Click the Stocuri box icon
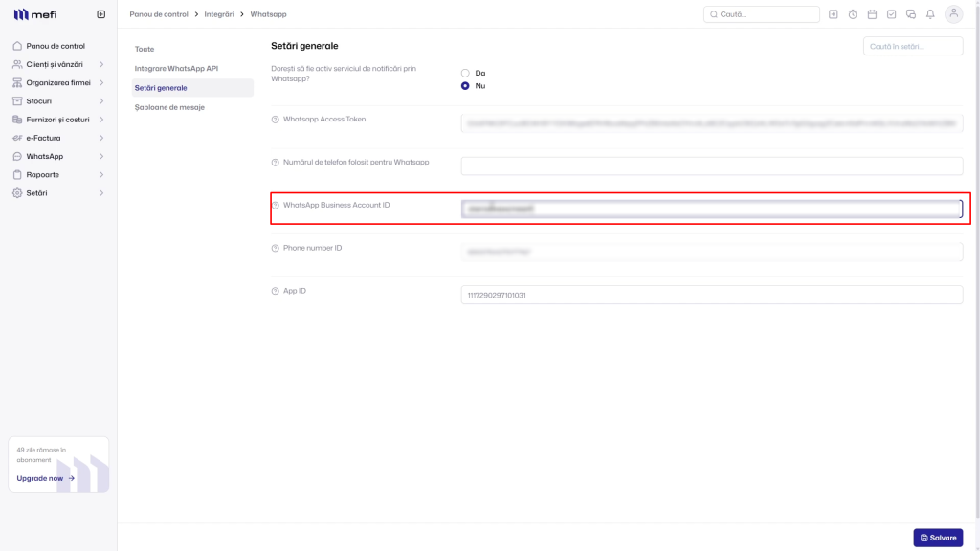 17,101
